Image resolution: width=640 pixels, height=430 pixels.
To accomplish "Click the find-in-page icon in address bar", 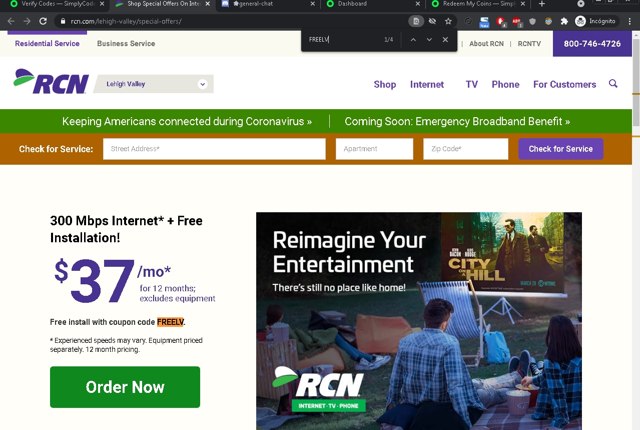I will [x=416, y=21].
